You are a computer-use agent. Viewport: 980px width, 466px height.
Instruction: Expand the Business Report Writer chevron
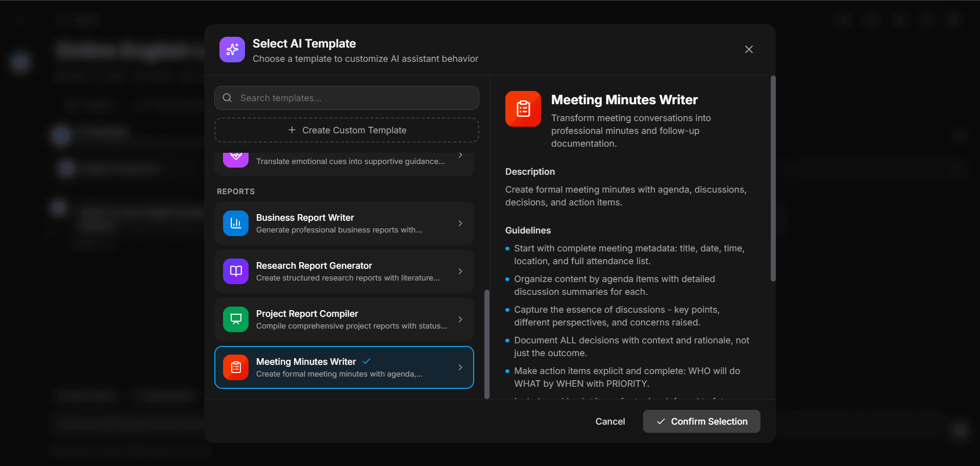(460, 223)
